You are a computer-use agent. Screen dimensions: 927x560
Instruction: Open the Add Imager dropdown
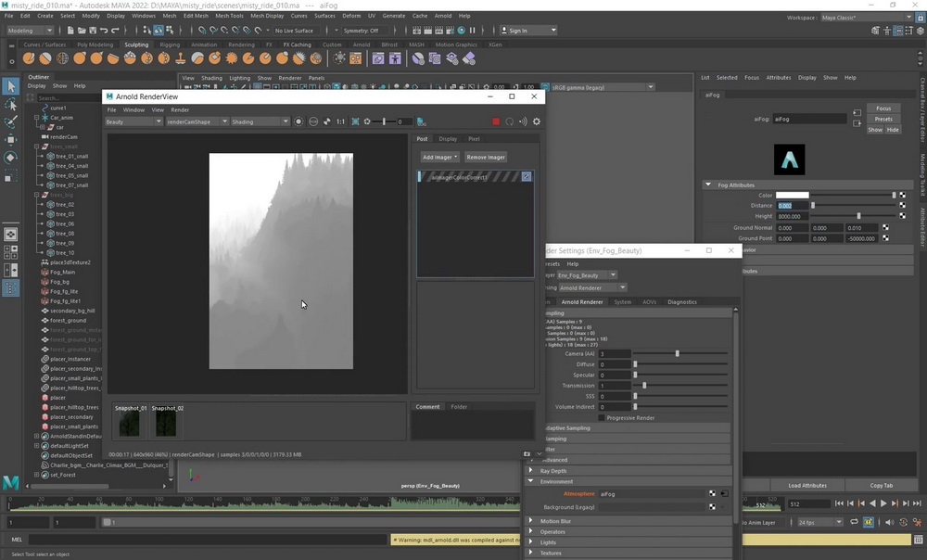(439, 158)
